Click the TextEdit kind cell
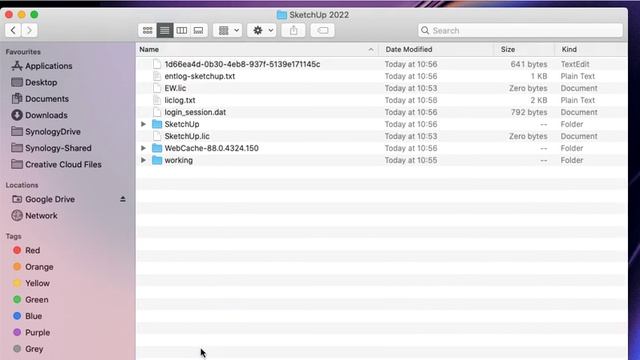The height and width of the screenshot is (360, 640). (575, 64)
